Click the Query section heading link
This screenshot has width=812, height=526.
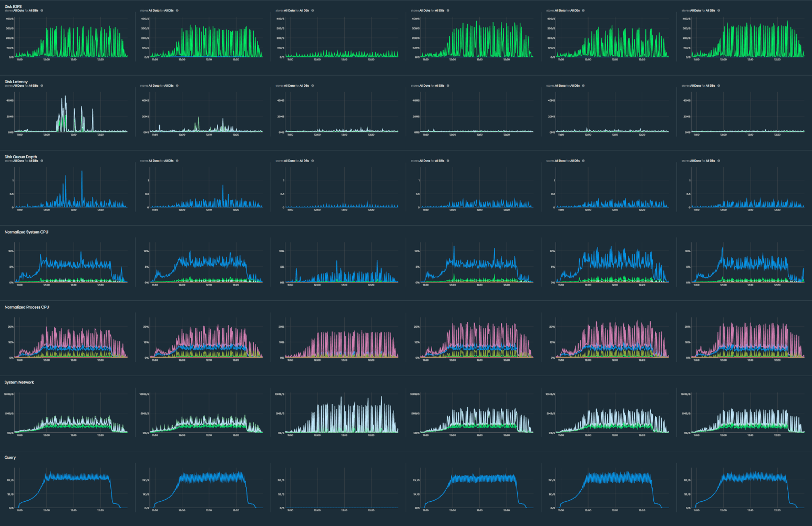9,458
